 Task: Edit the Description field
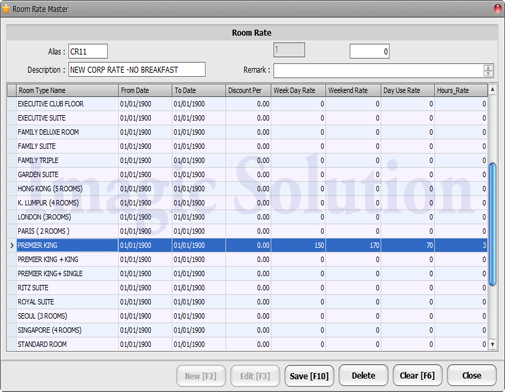tap(137, 70)
